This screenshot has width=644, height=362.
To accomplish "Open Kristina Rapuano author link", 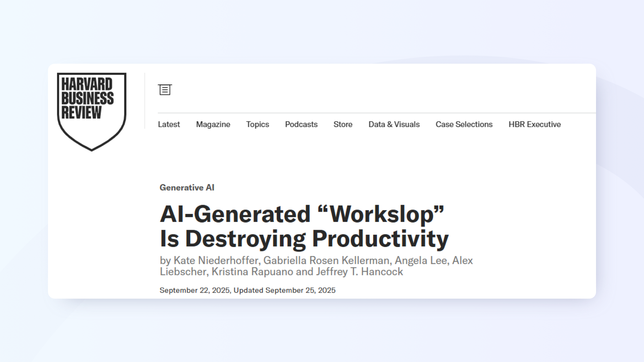I will coord(252,272).
